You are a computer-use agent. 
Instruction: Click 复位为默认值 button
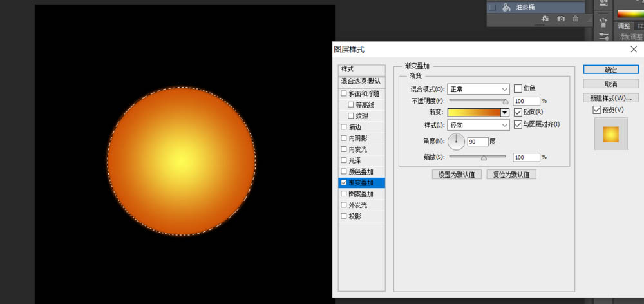(x=511, y=175)
